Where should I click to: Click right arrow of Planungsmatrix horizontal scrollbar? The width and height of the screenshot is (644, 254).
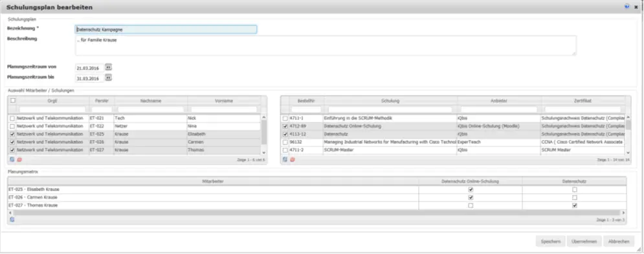click(x=623, y=213)
